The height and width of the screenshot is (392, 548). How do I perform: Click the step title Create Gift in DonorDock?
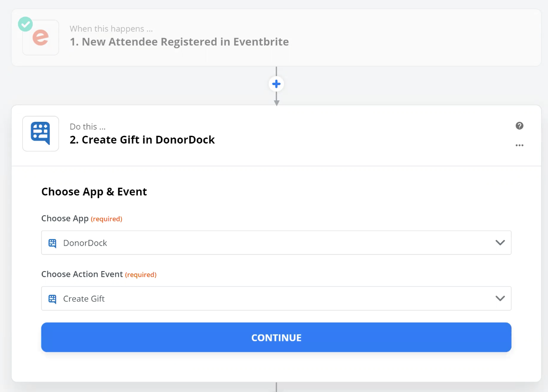(142, 140)
